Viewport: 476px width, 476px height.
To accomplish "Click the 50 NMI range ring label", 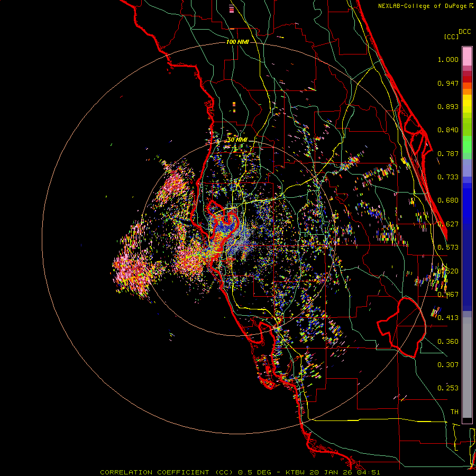I will point(237,140).
